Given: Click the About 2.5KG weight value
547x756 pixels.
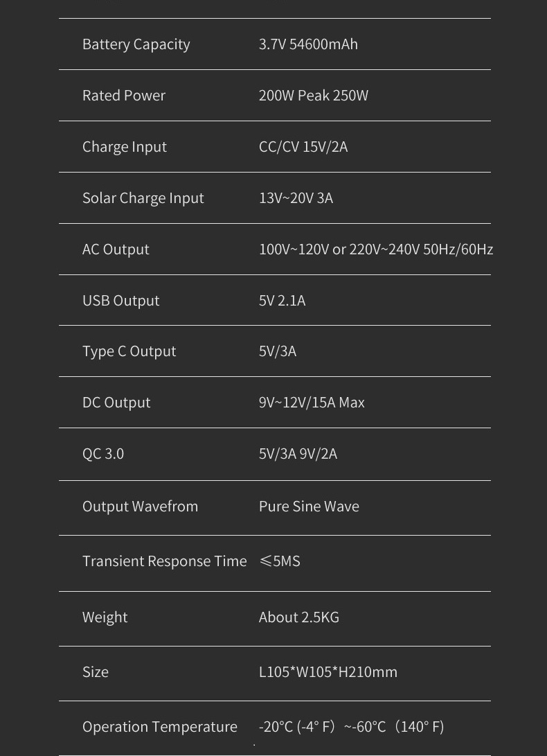Looking at the screenshot, I should [298, 617].
